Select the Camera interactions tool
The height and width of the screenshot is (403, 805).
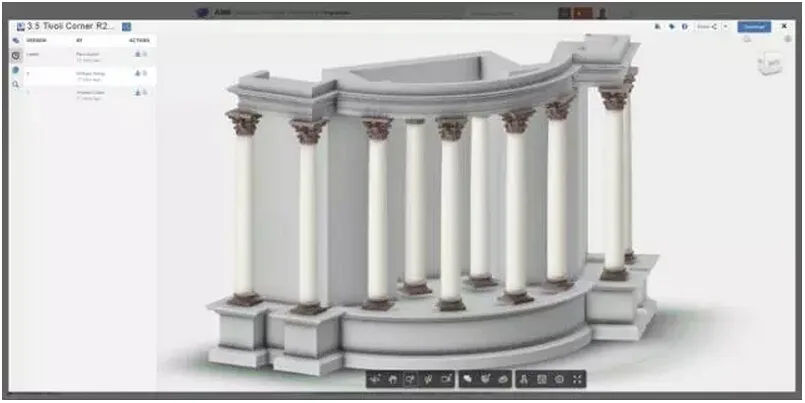point(445,379)
